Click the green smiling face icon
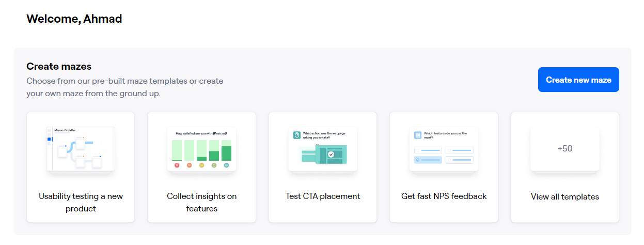 click(214, 165)
